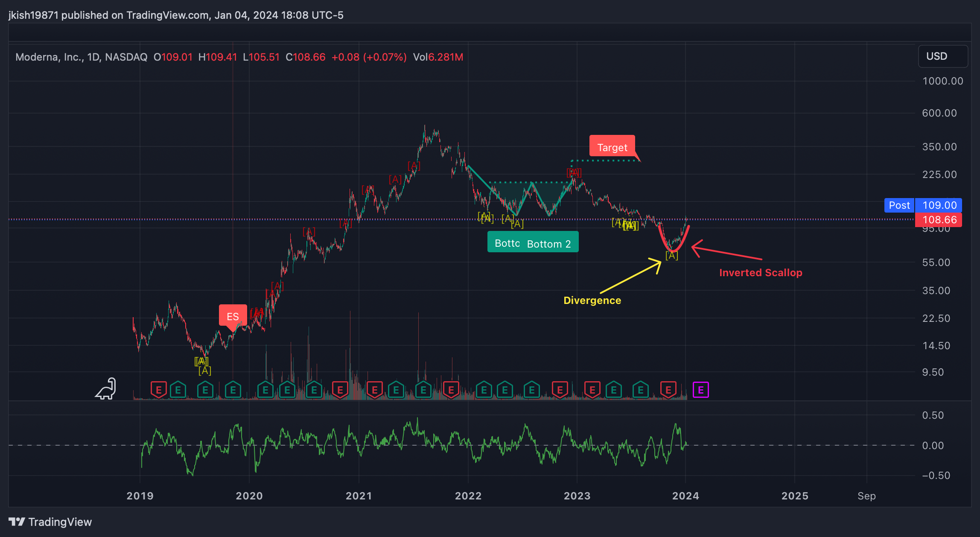Select the Inverted Scallop text annotation
Viewport: 980px width, 537px height.
[761, 273]
